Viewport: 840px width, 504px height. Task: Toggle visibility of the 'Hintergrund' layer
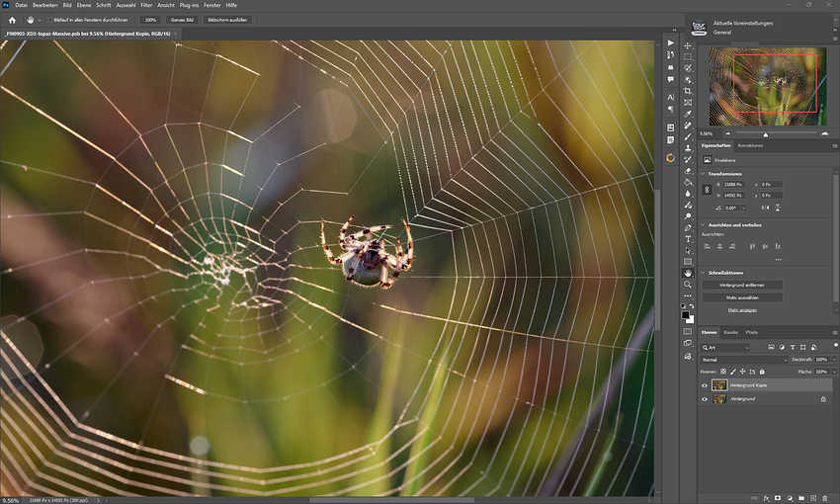tap(705, 399)
